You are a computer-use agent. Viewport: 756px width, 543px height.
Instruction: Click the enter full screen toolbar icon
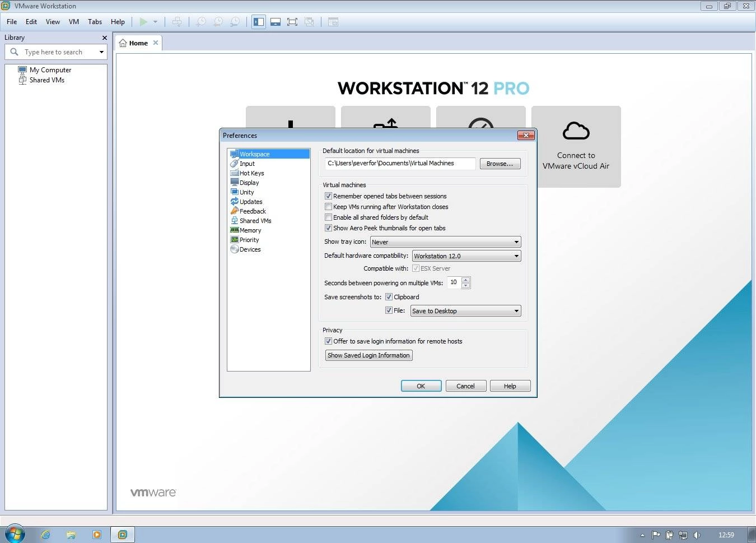[292, 22]
